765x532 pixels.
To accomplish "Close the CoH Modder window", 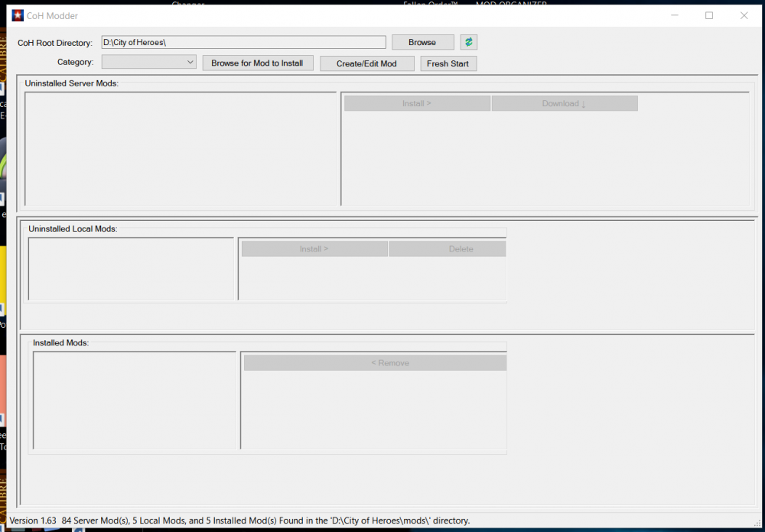I will (744, 15).
